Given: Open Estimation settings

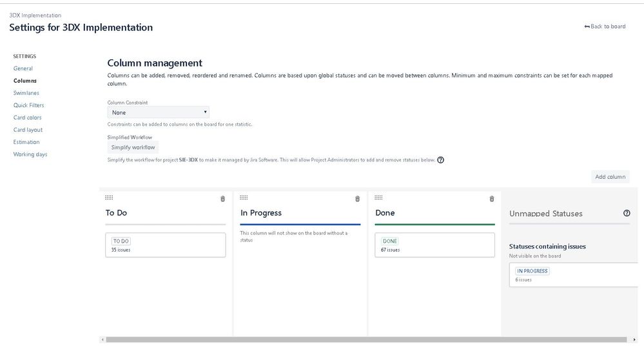Looking at the screenshot, I should pyautogui.click(x=26, y=142).
